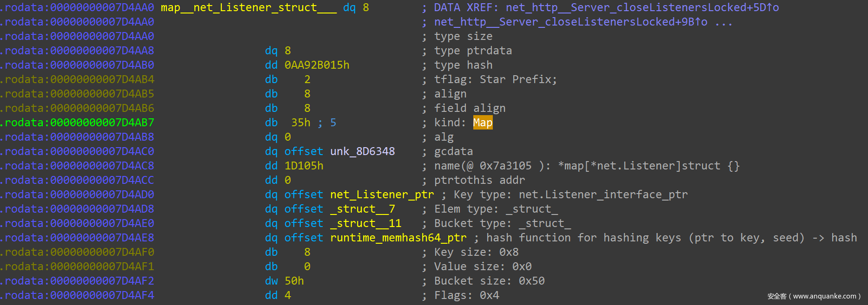Go to the _struct__11 bucket type
Screen dimensions: 868x305
(x=365, y=223)
